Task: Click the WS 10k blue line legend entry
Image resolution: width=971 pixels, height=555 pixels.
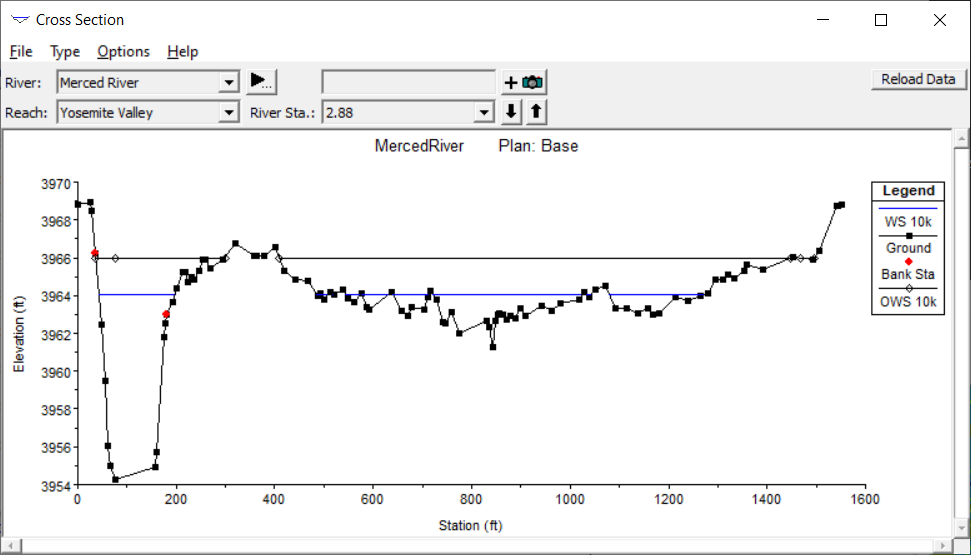Action: click(x=907, y=209)
